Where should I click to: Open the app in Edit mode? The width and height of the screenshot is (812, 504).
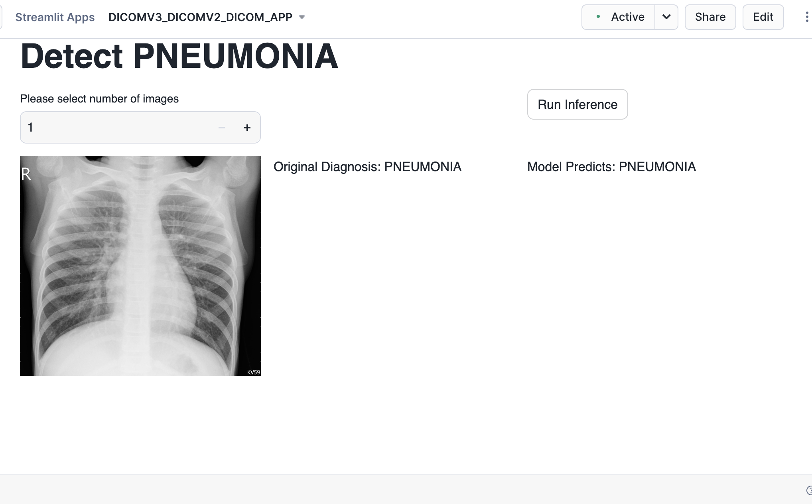(763, 17)
